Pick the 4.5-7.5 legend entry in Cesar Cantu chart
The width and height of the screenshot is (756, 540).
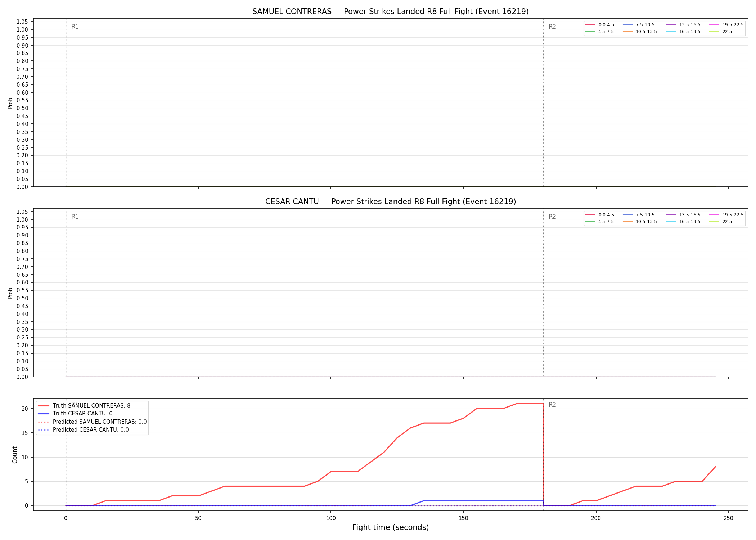[600, 222]
